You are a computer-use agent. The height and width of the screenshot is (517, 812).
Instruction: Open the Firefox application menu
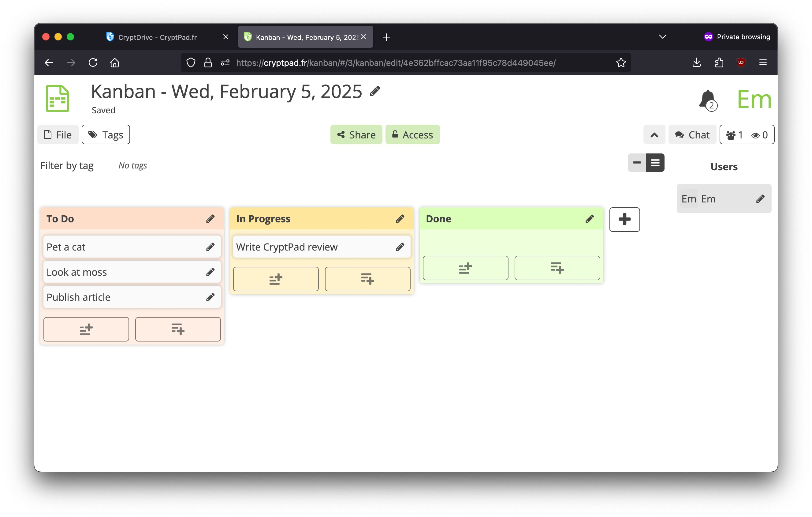point(763,62)
